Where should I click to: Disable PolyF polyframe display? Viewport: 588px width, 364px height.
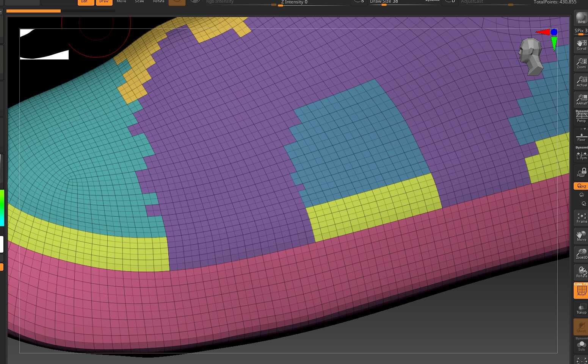pos(581,290)
